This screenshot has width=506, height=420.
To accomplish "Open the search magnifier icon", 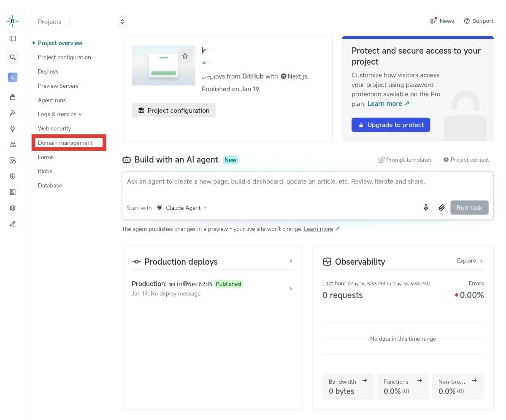I will [13, 57].
